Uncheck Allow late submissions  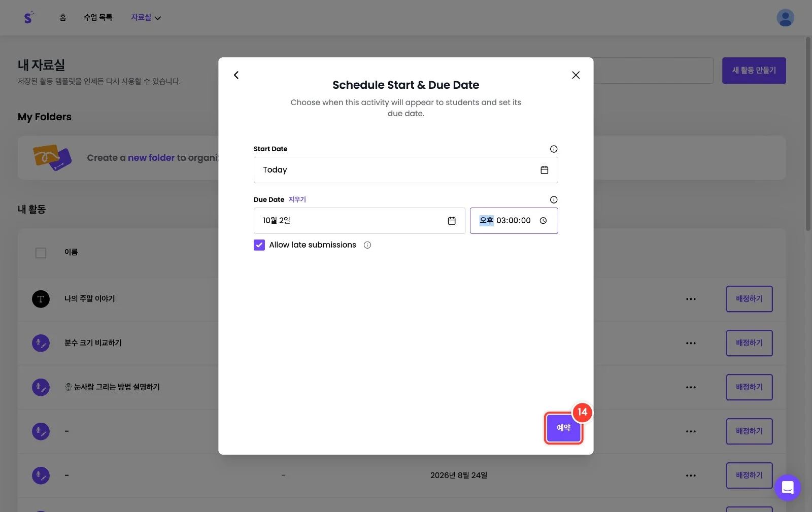(x=259, y=245)
